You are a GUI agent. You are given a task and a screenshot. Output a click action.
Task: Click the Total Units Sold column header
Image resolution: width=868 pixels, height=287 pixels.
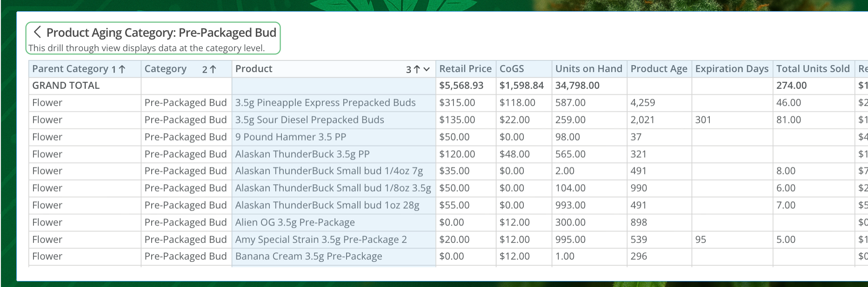click(x=813, y=69)
